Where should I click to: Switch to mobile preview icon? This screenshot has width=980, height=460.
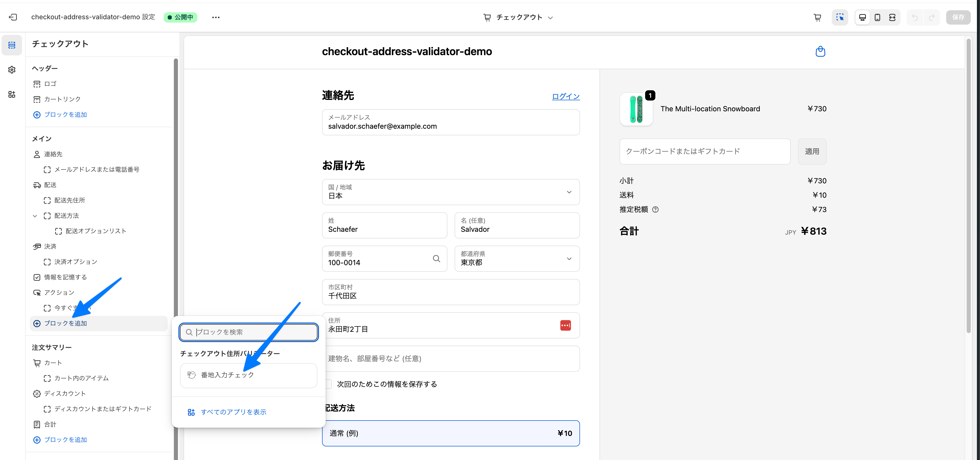[877, 17]
